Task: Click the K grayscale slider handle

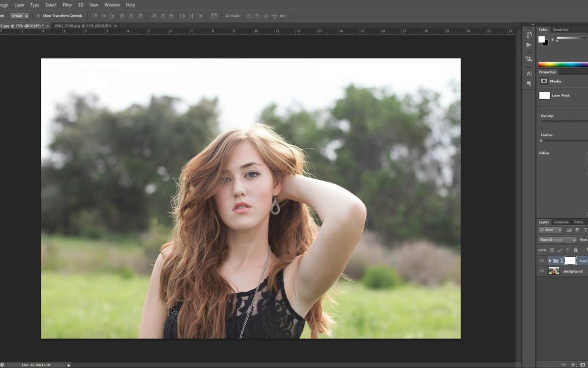Action: [x=558, y=41]
